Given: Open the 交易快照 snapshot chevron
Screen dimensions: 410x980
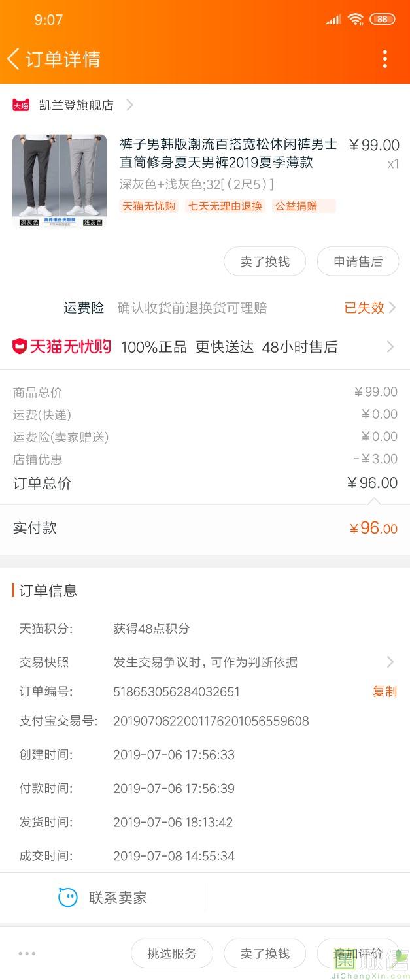Looking at the screenshot, I should tap(390, 662).
